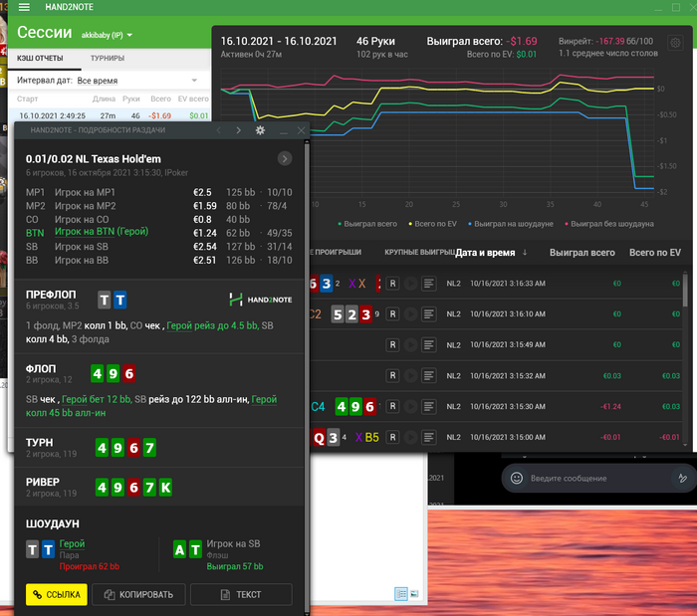Click 'Герой рейз до 4.5 bb' link

click(x=212, y=325)
